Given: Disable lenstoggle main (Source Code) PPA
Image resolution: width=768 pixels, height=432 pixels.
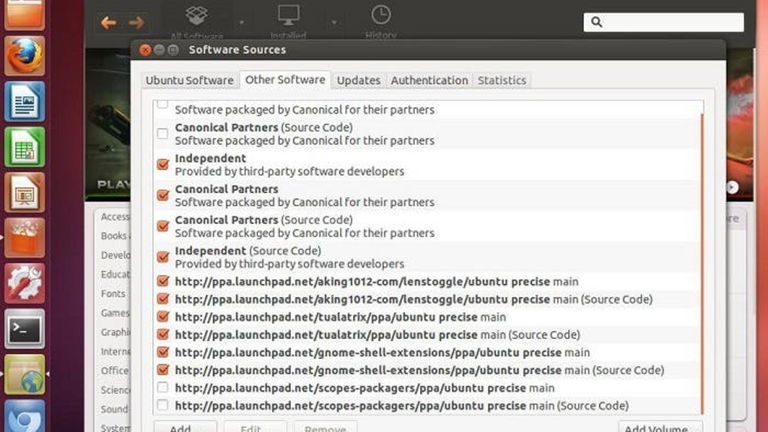Looking at the screenshot, I should [x=163, y=299].
